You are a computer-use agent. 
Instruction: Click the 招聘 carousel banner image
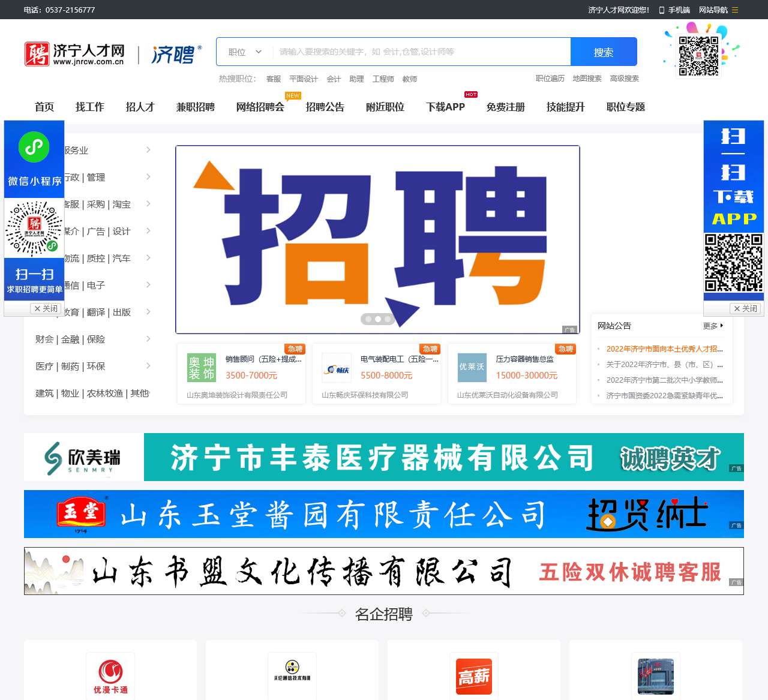point(377,239)
